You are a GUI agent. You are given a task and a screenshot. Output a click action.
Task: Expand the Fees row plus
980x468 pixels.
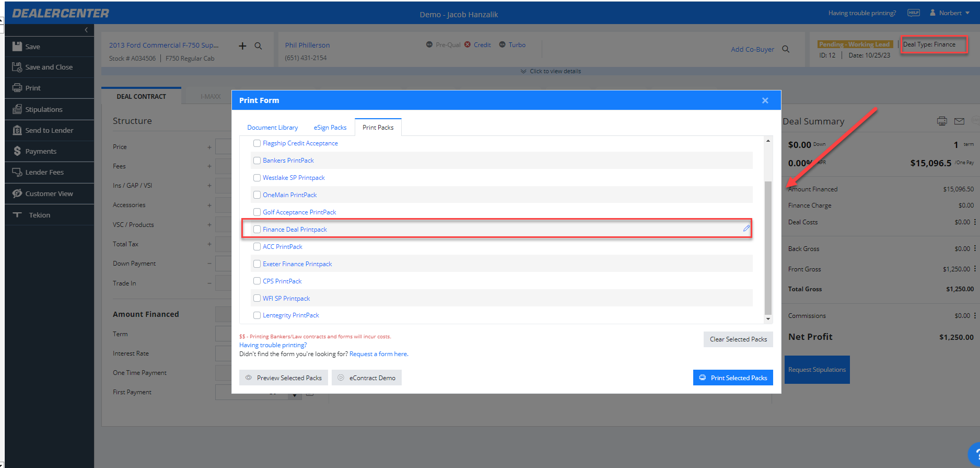209,166
